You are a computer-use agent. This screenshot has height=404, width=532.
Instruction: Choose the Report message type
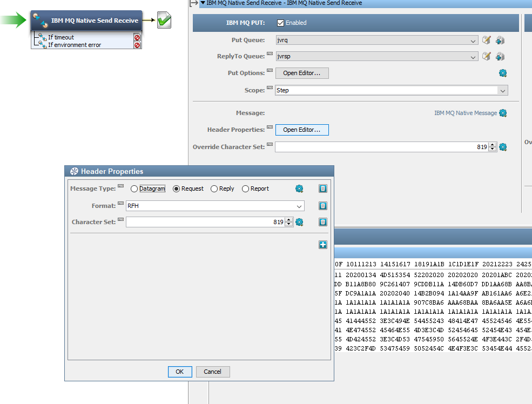click(x=246, y=188)
